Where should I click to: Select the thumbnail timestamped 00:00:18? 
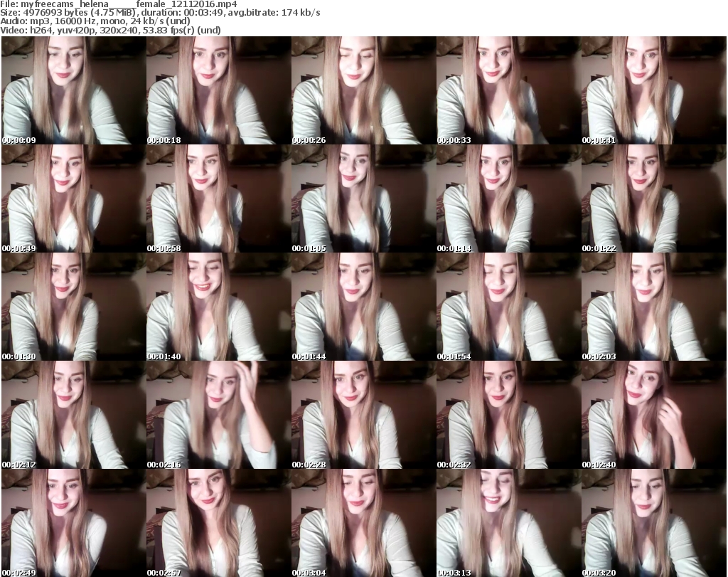pyautogui.click(x=218, y=90)
